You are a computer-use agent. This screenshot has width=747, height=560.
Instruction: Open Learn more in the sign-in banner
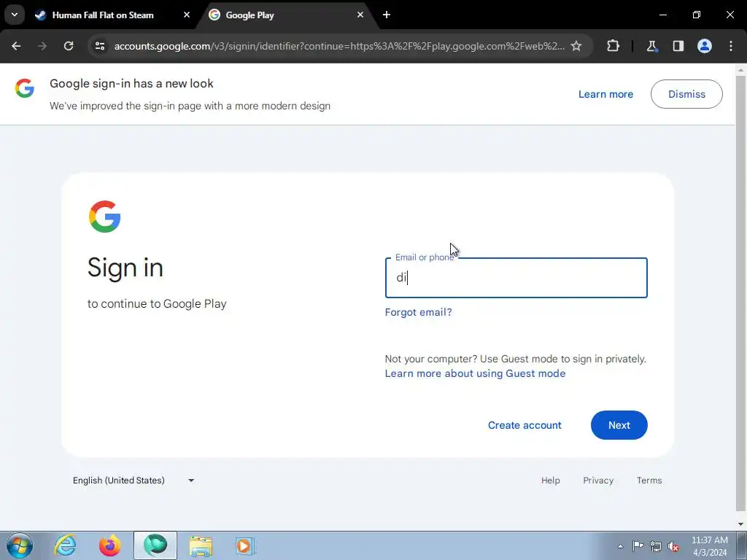[605, 94]
